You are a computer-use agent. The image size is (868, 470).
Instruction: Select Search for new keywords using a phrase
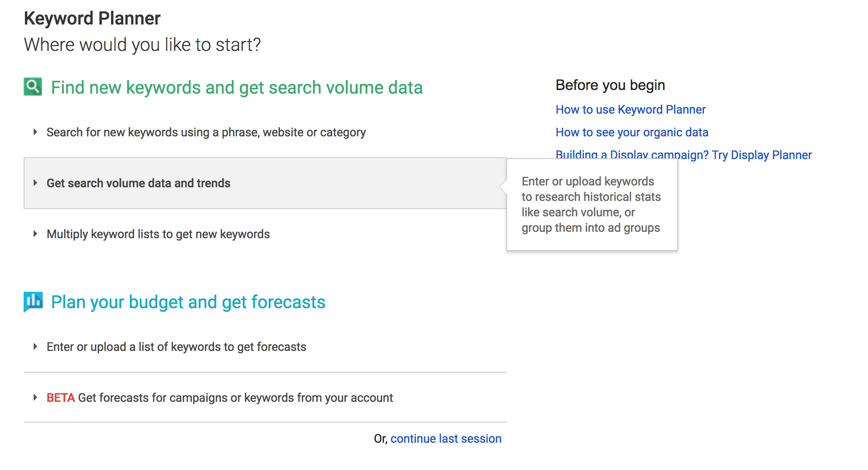(206, 132)
